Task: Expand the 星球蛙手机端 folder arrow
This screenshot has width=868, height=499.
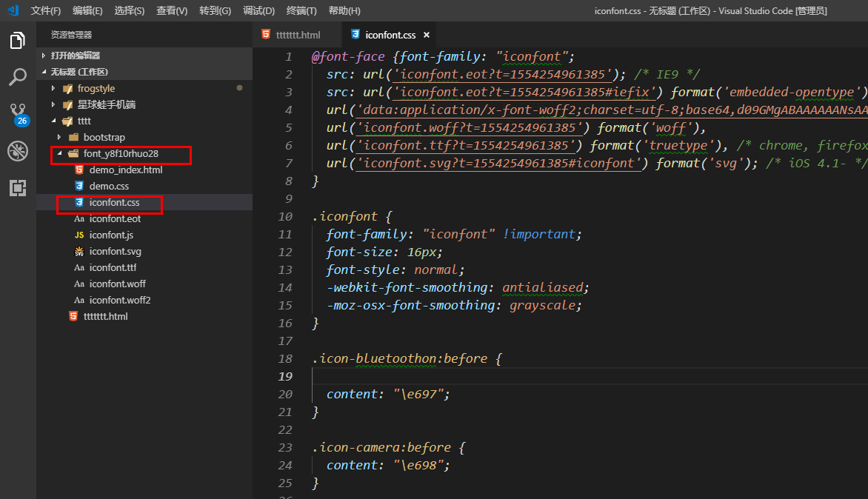Action: (x=53, y=104)
